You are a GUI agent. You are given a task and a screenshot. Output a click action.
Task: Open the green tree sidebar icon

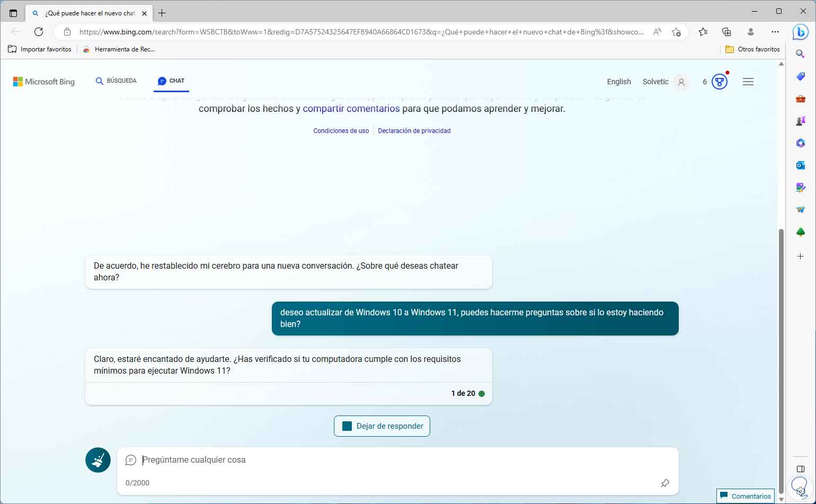(x=801, y=232)
